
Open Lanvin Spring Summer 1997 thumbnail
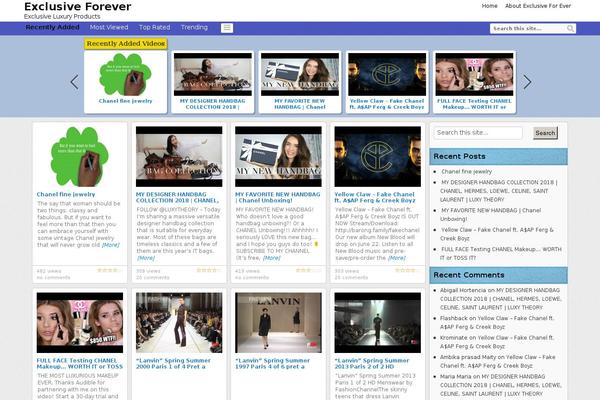278,323
